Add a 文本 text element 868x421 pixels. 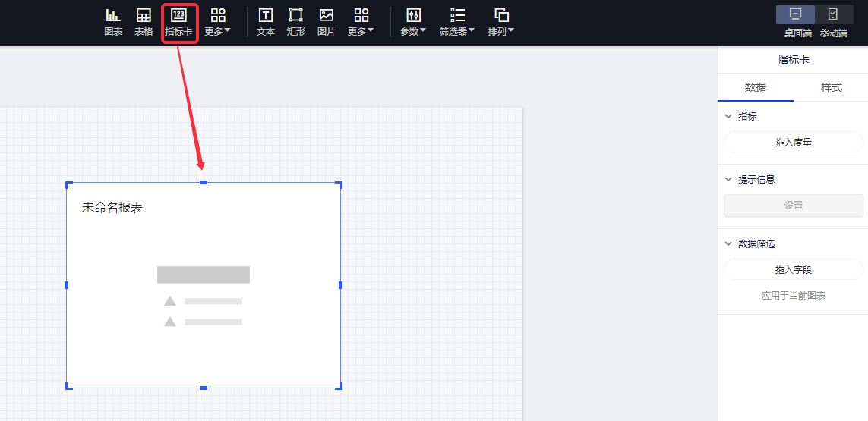pos(266,22)
